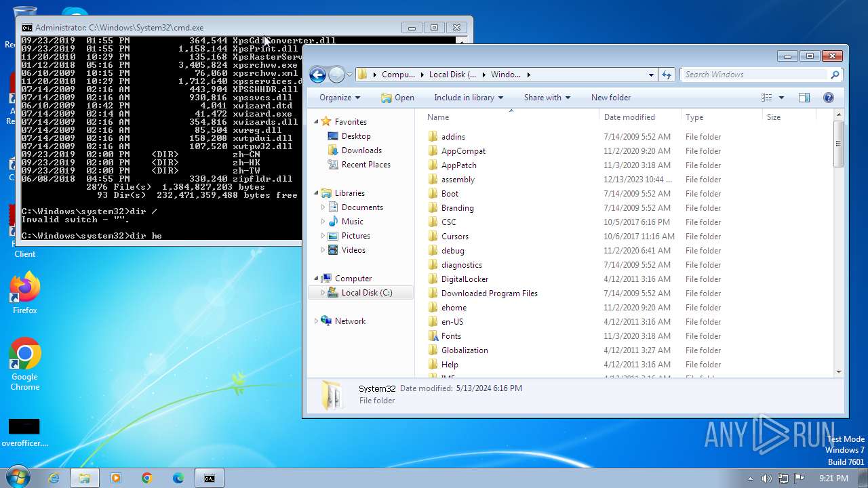Image resolution: width=868 pixels, height=488 pixels.
Task: Click the Desktop icon under Favorites
Action: (333, 136)
